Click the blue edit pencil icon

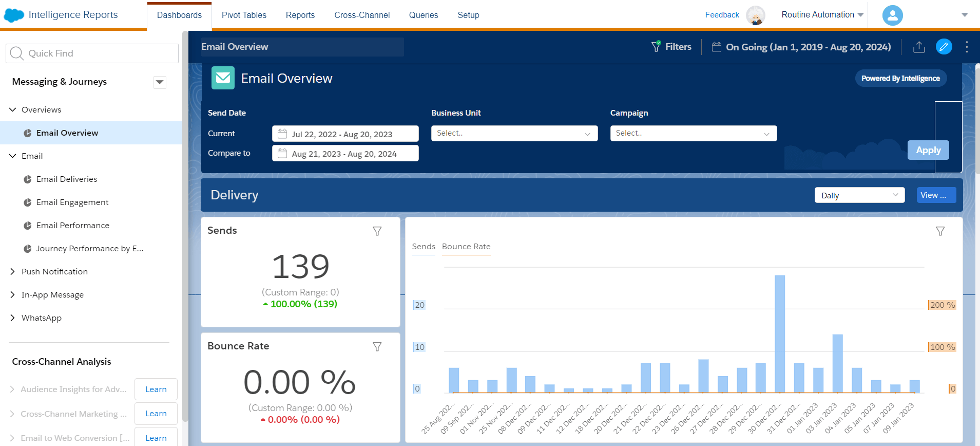pyautogui.click(x=944, y=47)
